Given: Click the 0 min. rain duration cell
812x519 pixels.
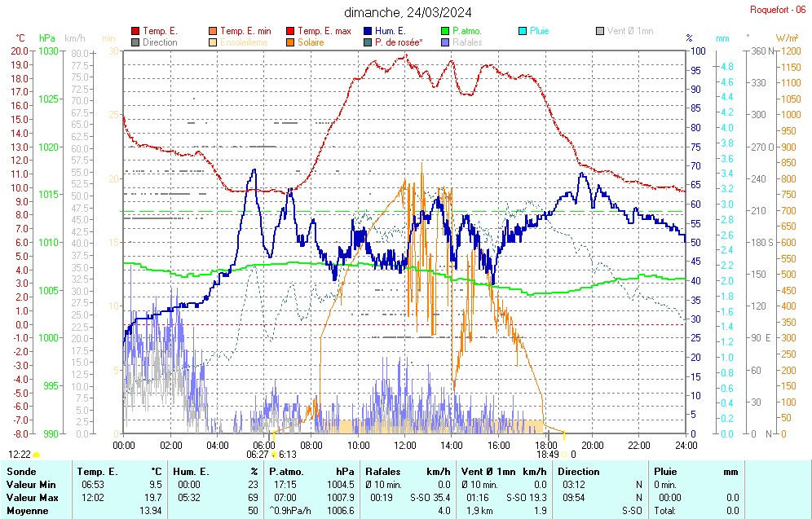Looking at the screenshot, I should (664, 485).
